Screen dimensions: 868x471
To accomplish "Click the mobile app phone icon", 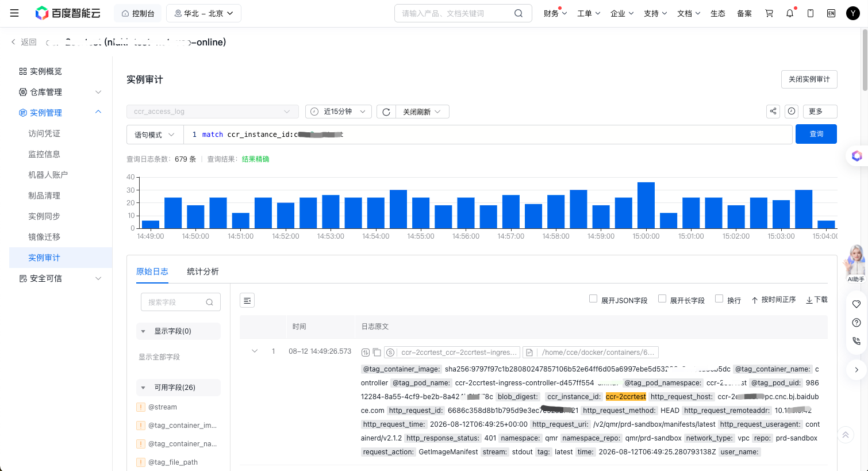I will (811, 13).
